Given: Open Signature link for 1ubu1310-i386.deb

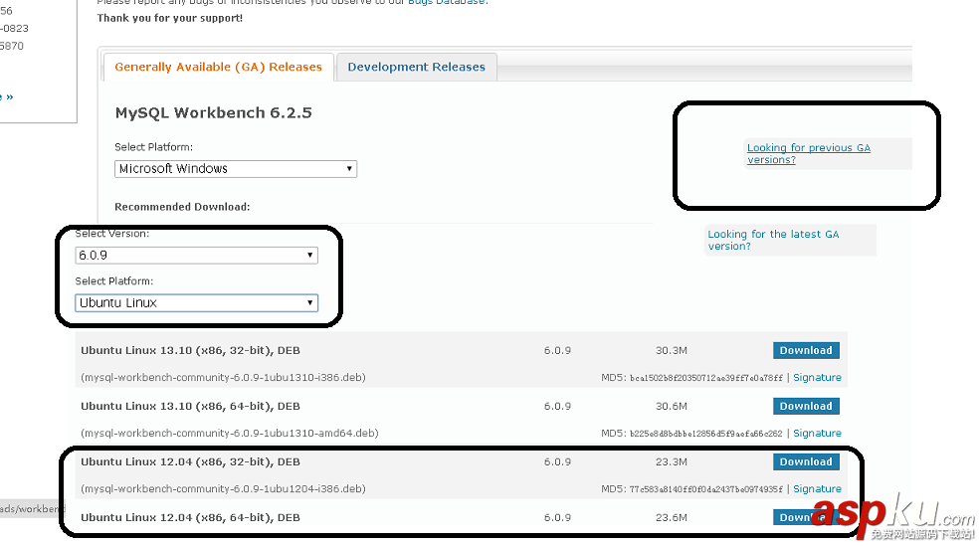Looking at the screenshot, I should (x=817, y=377).
